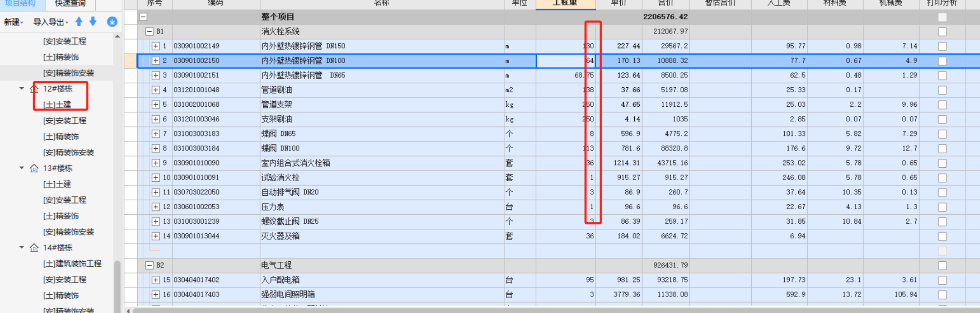980x313 pixels.
Task: Tick print checkbox for 试验消火栓 row
Action: pyautogui.click(x=942, y=178)
